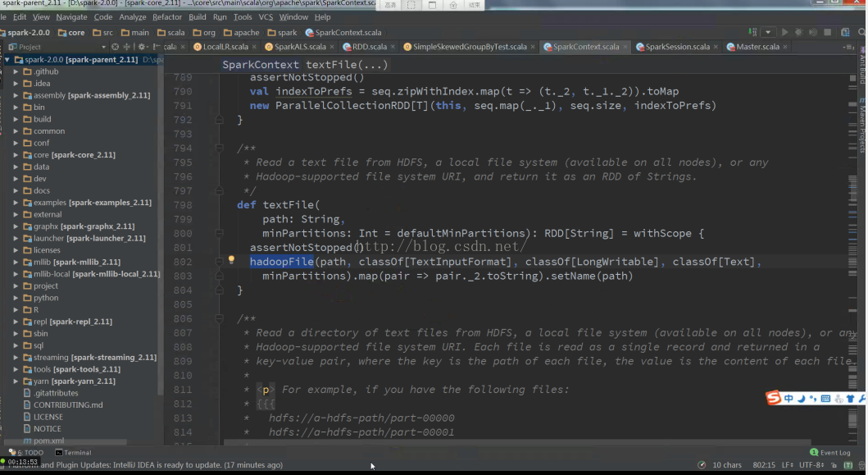Open the Event Log panel
The height and width of the screenshot is (475, 868).
coord(830,452)
